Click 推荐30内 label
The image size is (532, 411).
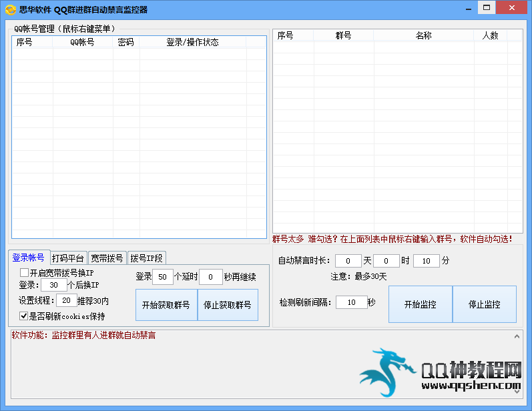click(93, 301)
